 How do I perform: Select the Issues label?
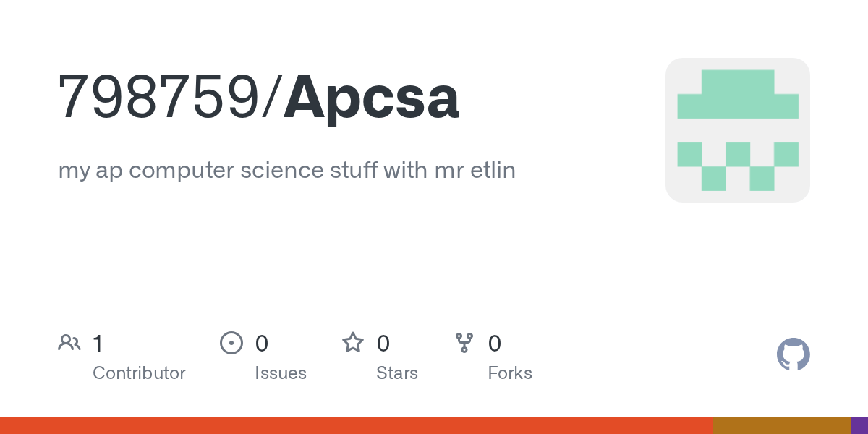[x=281, y=373]
